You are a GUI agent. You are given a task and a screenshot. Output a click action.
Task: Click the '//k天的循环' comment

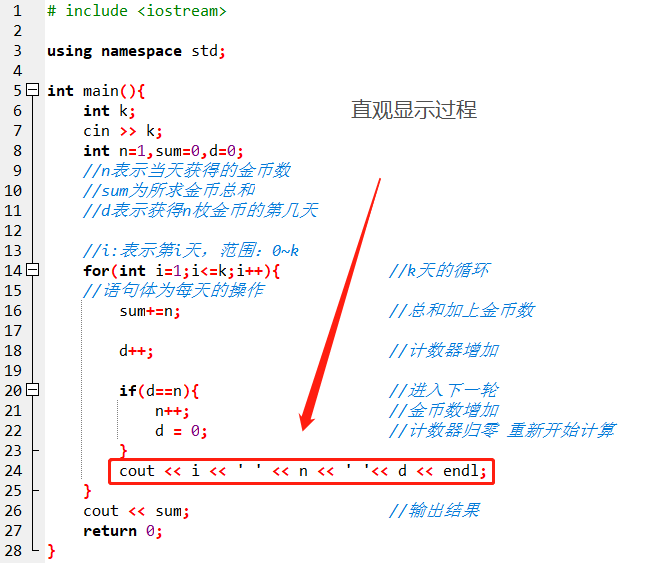pos(438,271)
